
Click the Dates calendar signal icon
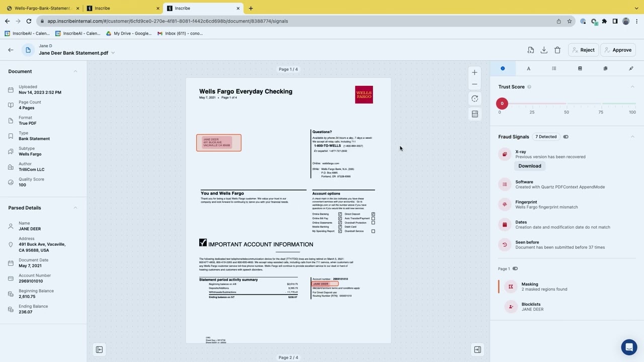click(505, 225)
